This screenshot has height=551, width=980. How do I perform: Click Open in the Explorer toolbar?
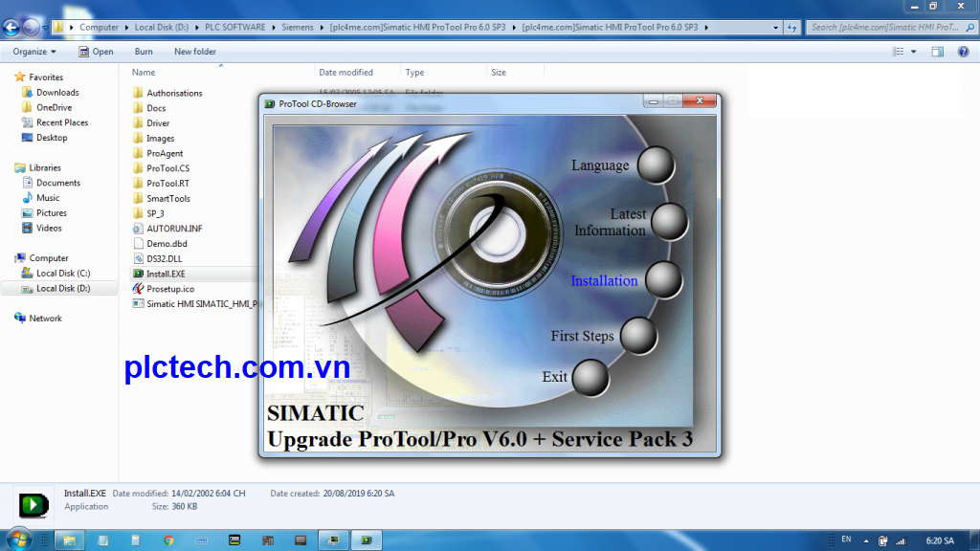[x=97, y=52]
